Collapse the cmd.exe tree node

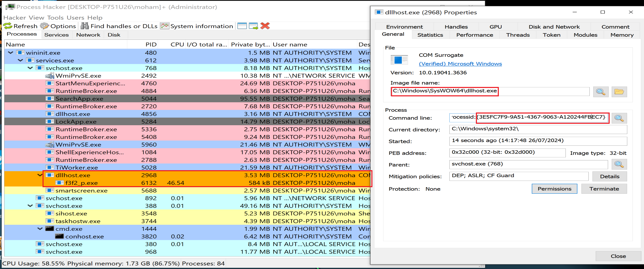click(40, 228)
